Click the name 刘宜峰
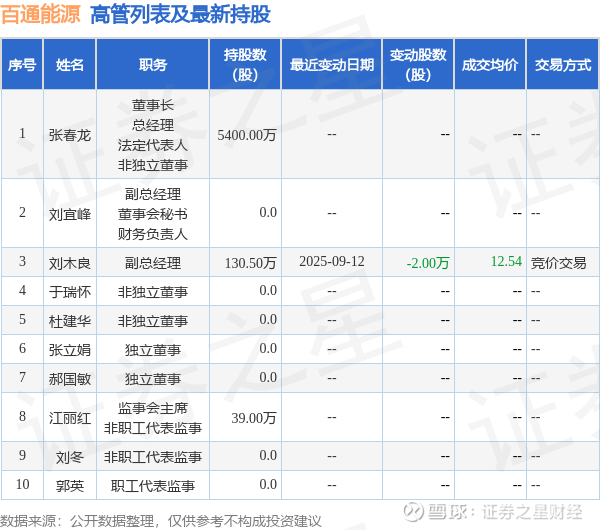 point(70,214)
